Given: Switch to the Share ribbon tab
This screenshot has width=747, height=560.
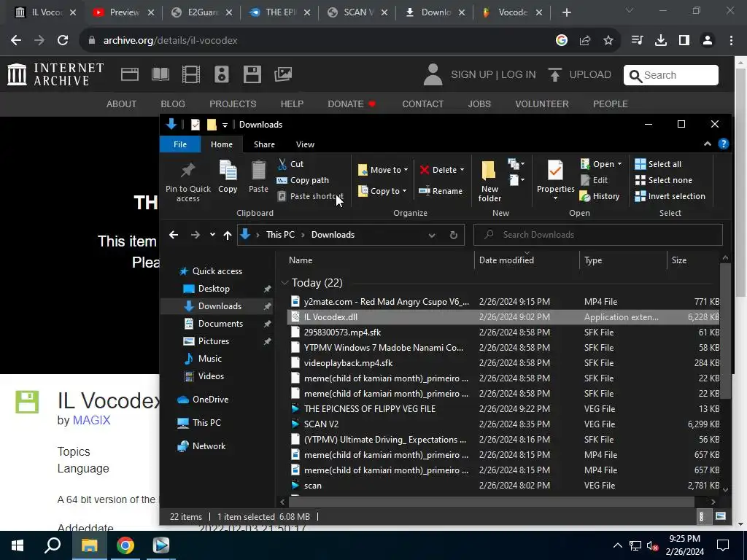Looking at the screenshot, I should point(264,144).
